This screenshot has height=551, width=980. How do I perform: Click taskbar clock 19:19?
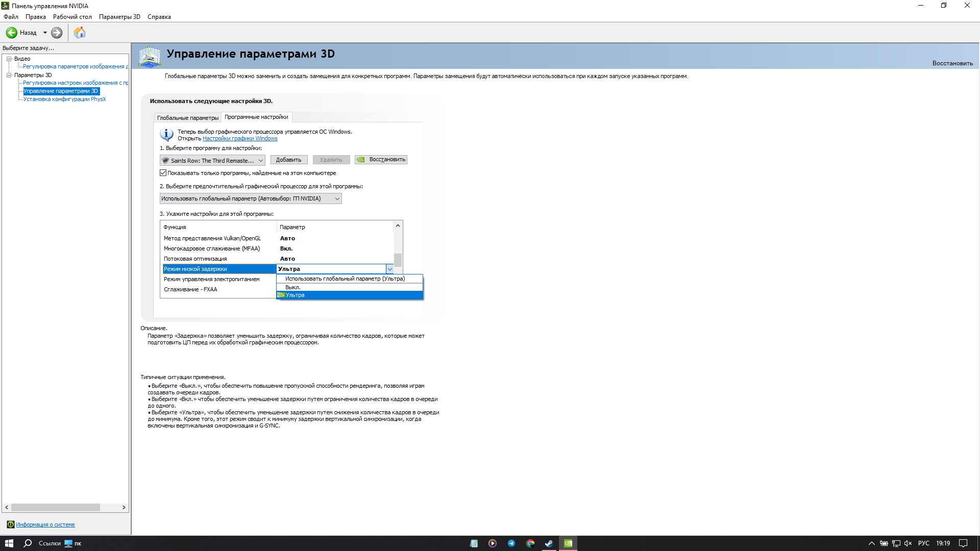(x=943, y=543)
